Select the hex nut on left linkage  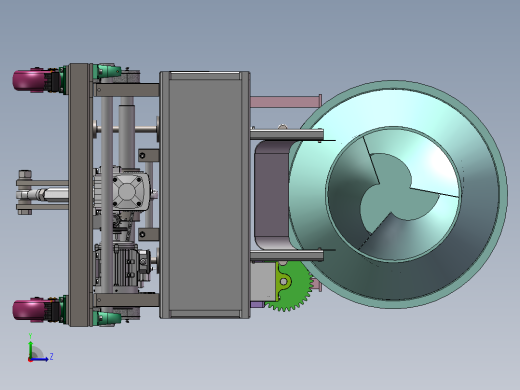(25, 175)
